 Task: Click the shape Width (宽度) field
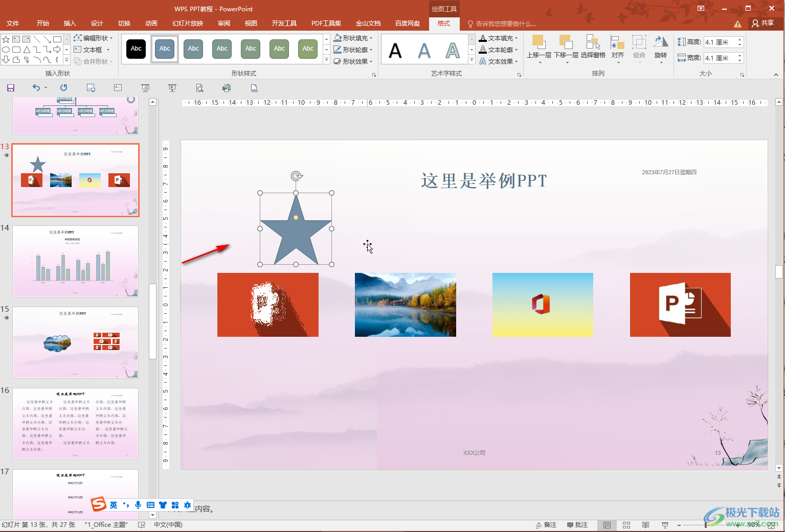723,58
